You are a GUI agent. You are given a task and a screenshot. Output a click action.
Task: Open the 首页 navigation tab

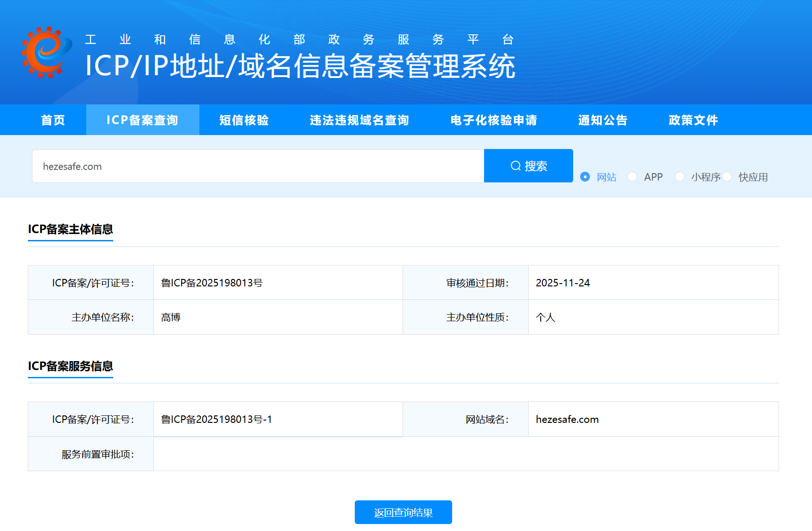(53, 120)
